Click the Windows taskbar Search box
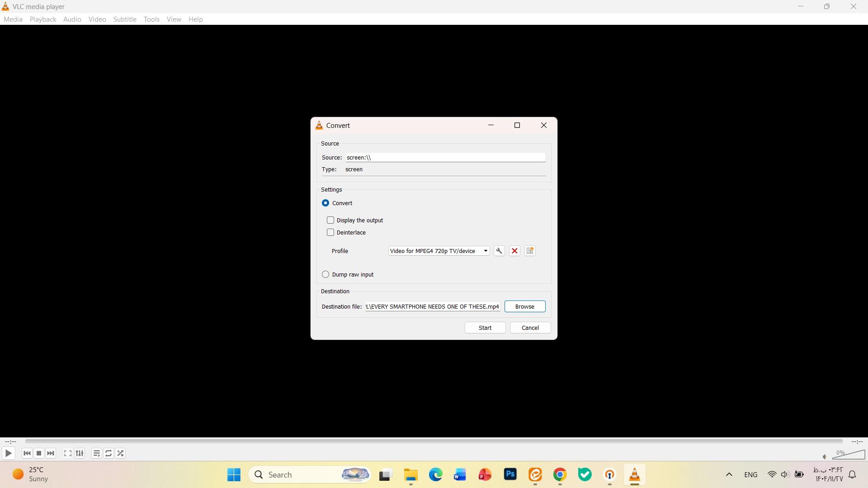This screenshot has height=488, width=868. 310,474
